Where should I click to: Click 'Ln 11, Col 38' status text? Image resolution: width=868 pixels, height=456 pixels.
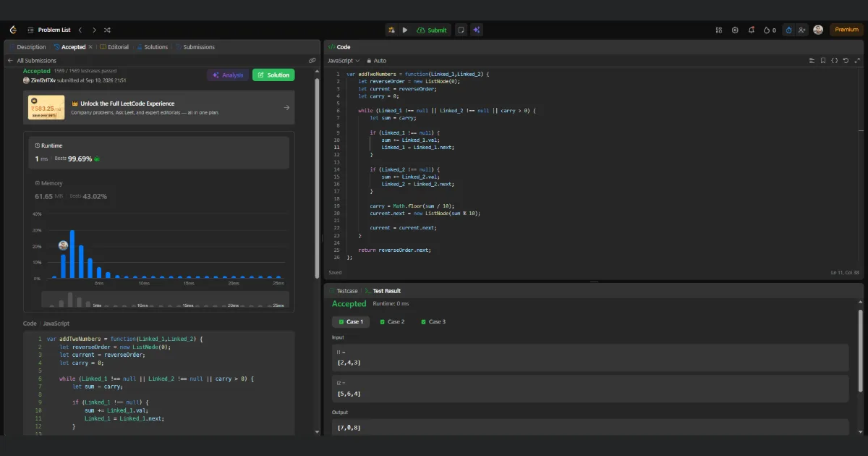click(845, 272)
